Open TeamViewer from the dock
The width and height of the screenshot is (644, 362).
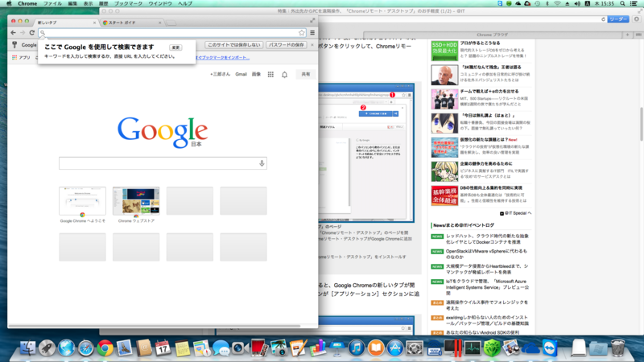click(550, 348)
